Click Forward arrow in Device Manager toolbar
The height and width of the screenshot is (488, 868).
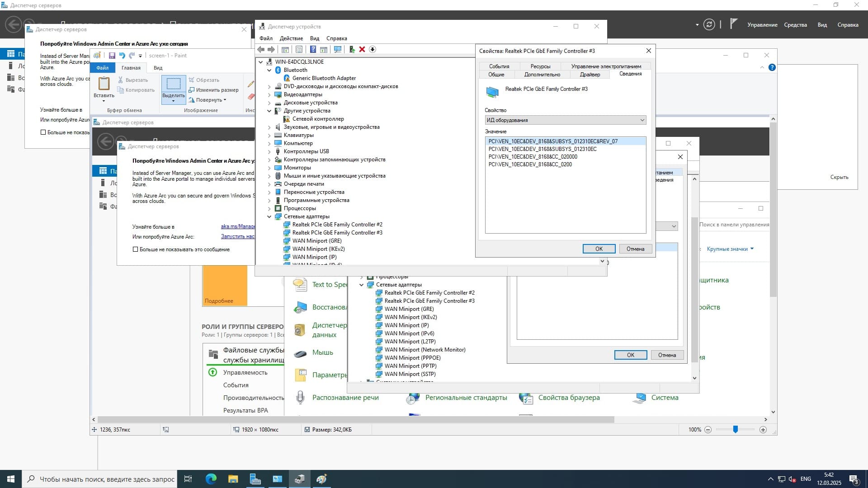click(271, 49)
